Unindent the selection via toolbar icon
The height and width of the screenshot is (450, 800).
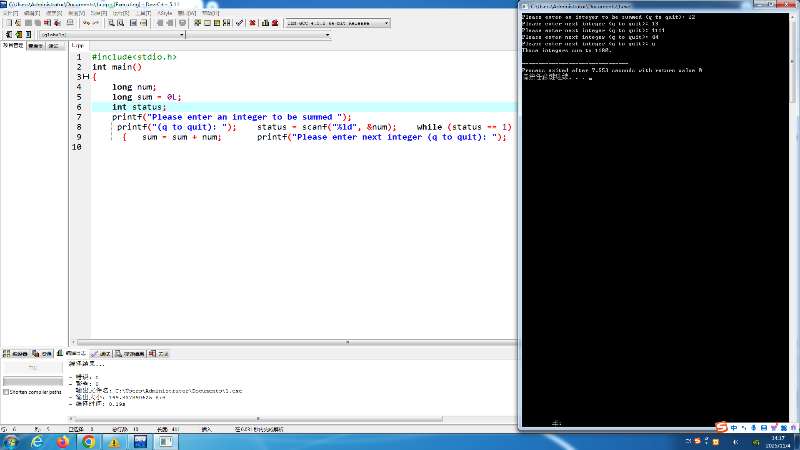[x=169, y=23]
